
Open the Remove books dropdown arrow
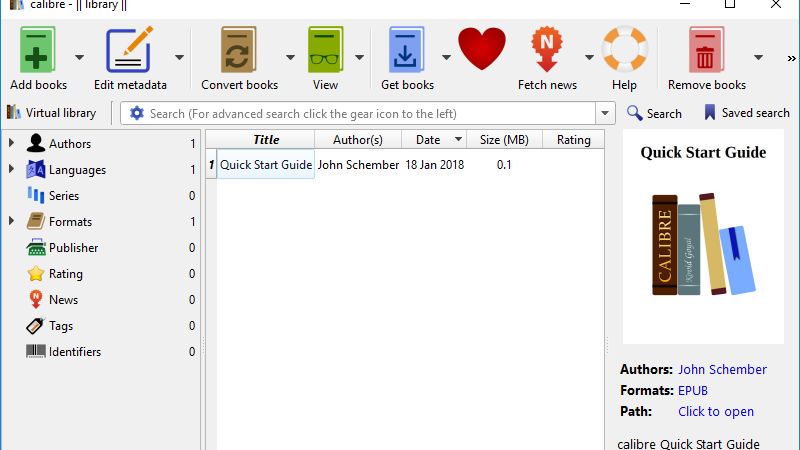pyautogui.click(x=759, y=57)
